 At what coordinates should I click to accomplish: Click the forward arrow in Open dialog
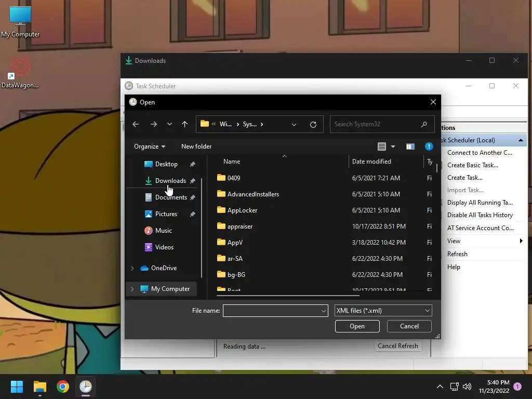[154, 124]
